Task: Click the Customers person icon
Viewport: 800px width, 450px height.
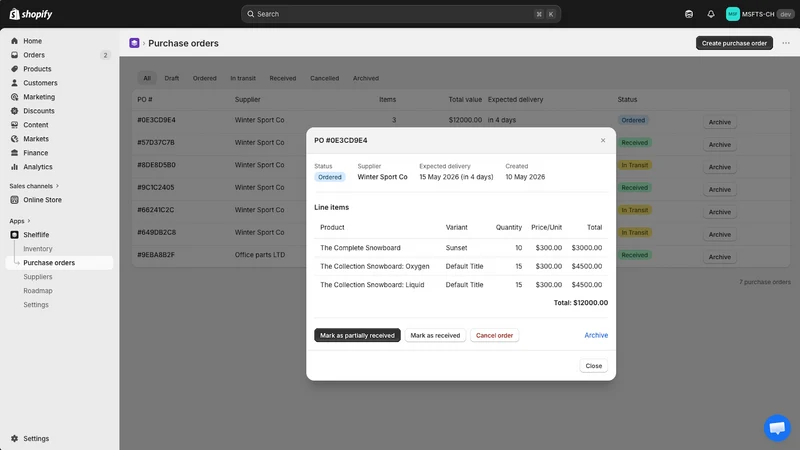Action: [x=14, y=83]
